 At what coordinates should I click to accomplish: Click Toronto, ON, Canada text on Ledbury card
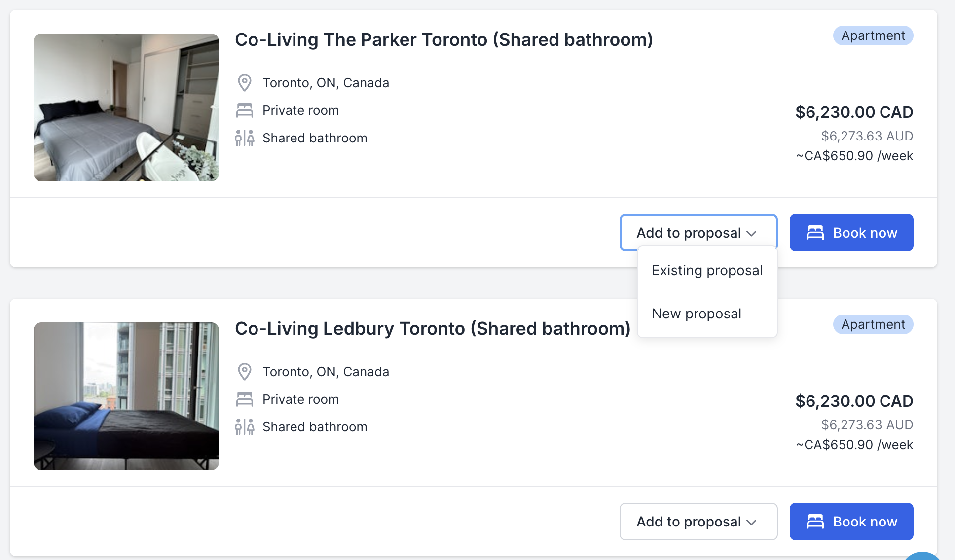coord(326,372)
